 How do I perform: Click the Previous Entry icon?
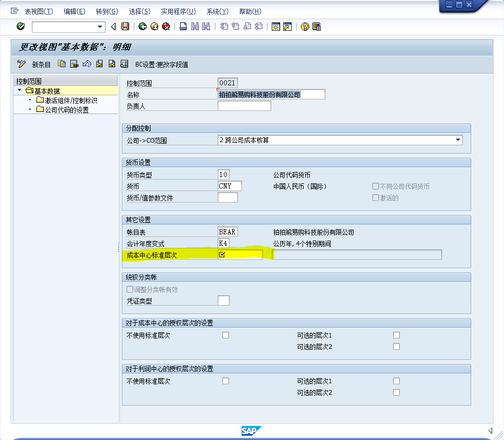point(99,64)
